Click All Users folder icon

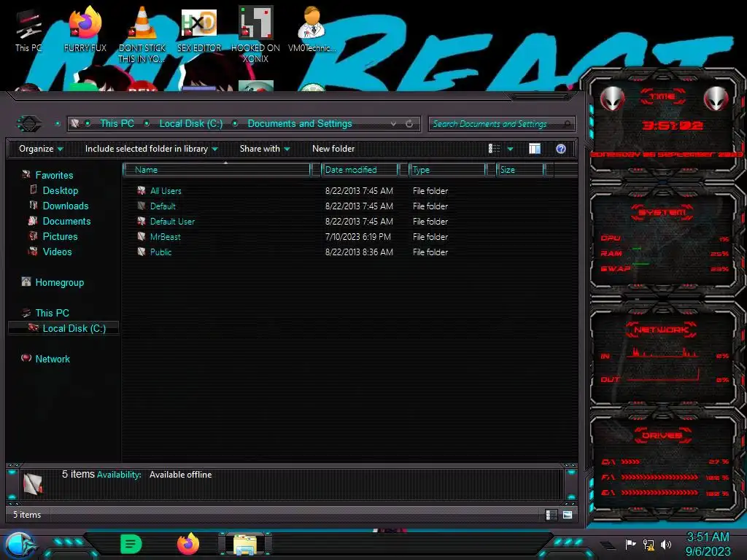[142, 191]
